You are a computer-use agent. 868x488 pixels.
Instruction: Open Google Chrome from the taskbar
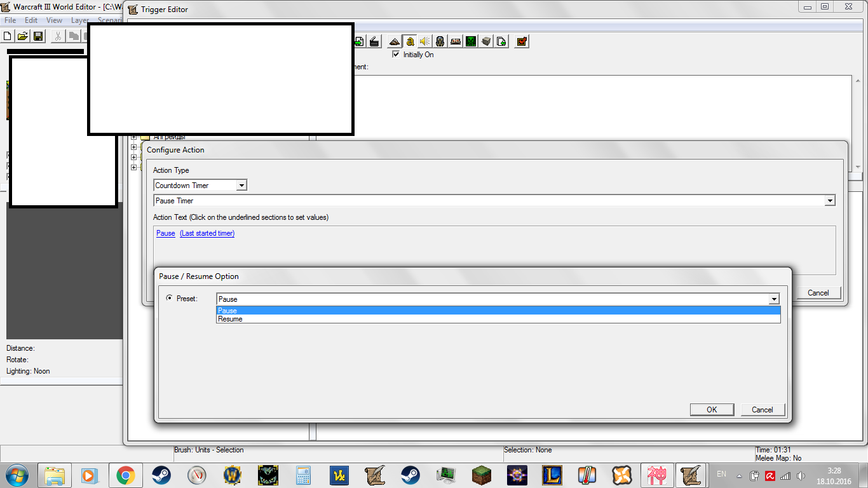[x=125, y=475]
